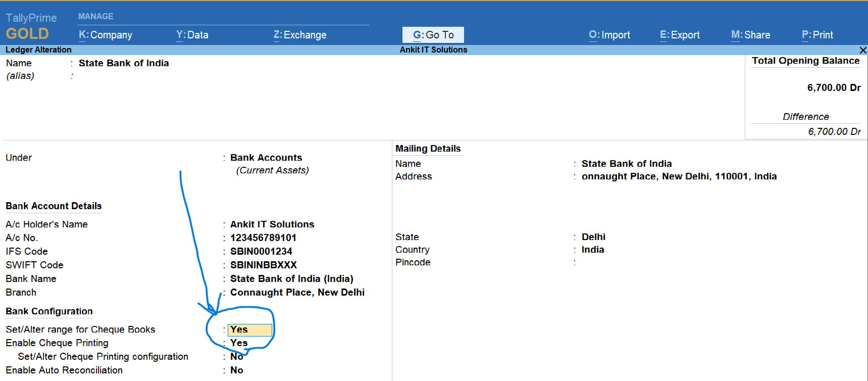Click the (Current Assets) group text
Image resolution: width=868 pixels, height=381 pixels.
coord(273,170)
